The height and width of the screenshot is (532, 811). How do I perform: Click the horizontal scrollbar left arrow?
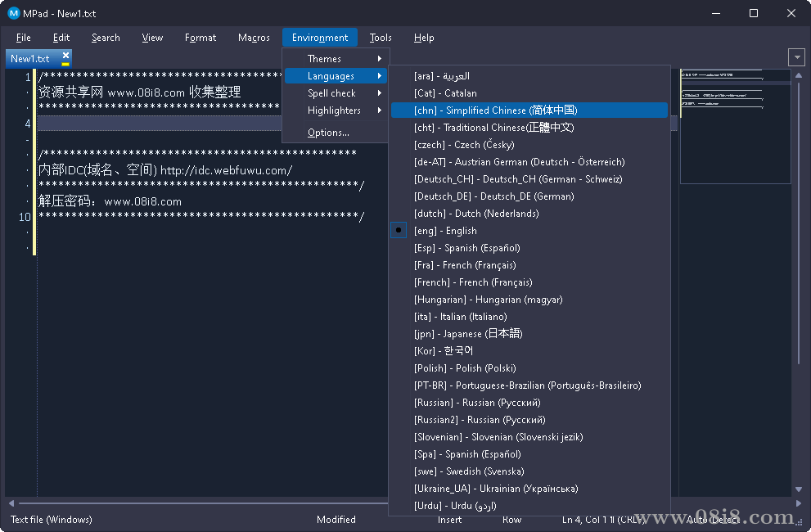[x=11, y=503]
